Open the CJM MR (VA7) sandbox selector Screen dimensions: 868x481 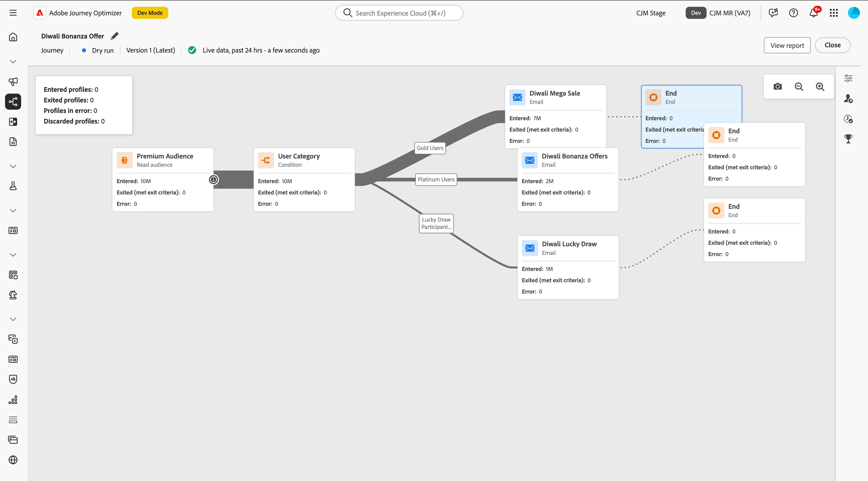pyautogui.click(x=729, y=13)
